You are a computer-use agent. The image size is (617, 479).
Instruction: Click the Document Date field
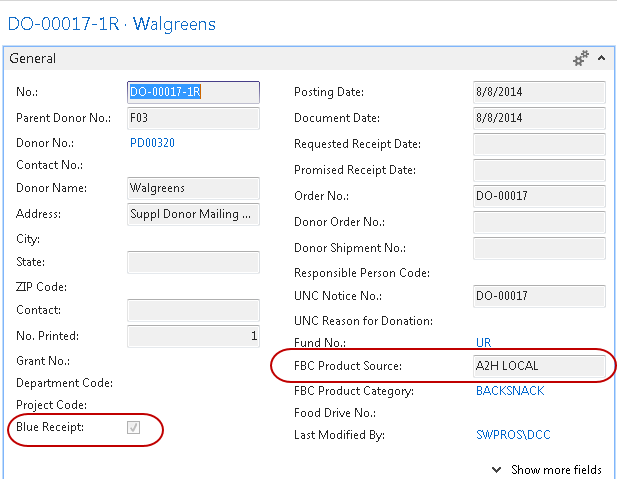[539, 118]
